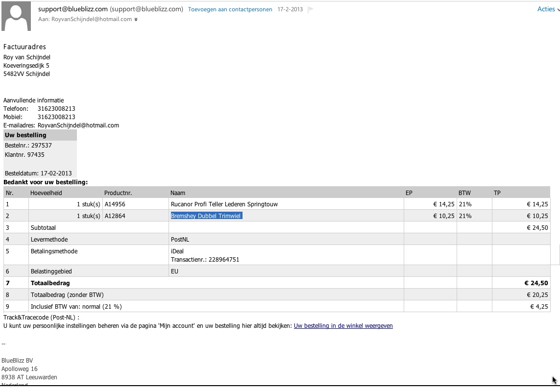This screenshot has height=392, width=560.
Task: Click the email date 17-2-2013 in header
Action: click(290, 9)
